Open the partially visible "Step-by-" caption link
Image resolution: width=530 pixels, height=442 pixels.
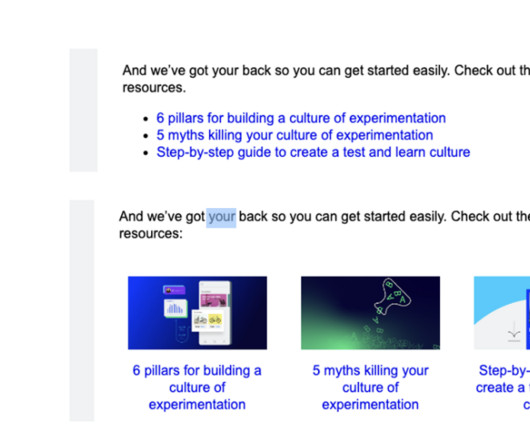[x=503, y=387]
